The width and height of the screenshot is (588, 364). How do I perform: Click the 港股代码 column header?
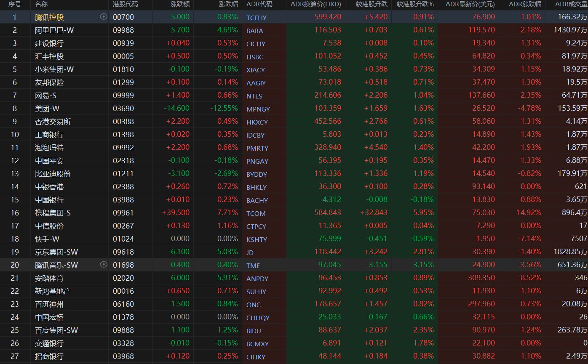click(125, 5)
